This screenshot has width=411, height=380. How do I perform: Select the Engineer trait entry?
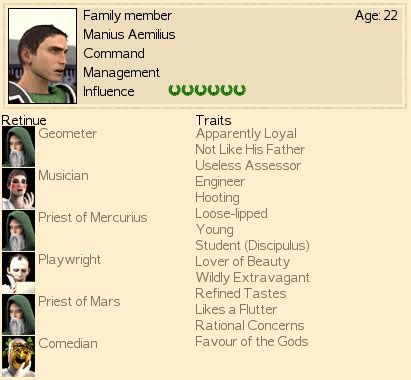[x=220, y=182]
